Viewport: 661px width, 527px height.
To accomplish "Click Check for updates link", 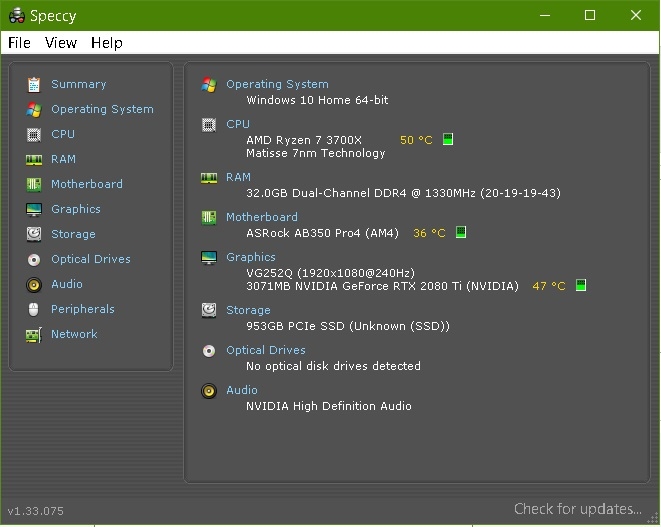I will point(578,509).
